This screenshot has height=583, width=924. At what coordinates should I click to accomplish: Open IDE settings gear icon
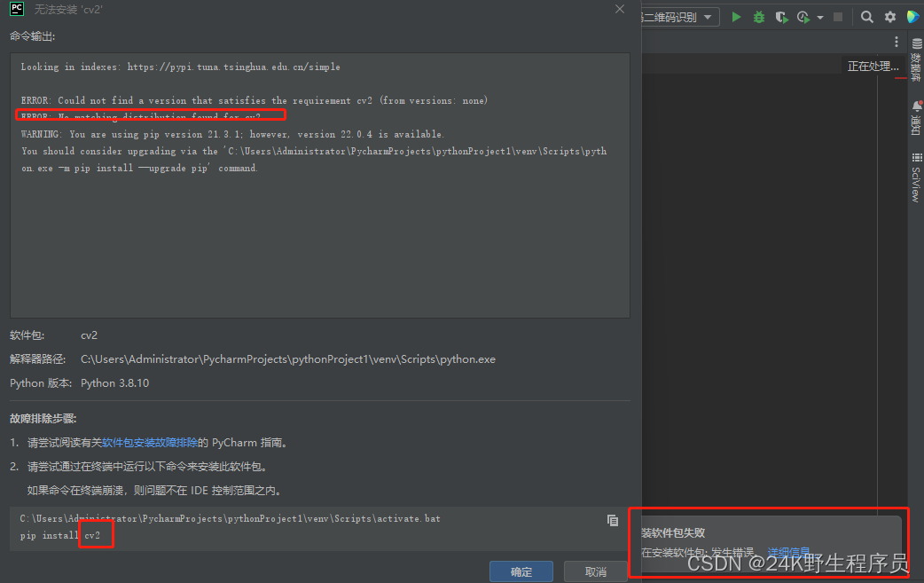point(890,17)
